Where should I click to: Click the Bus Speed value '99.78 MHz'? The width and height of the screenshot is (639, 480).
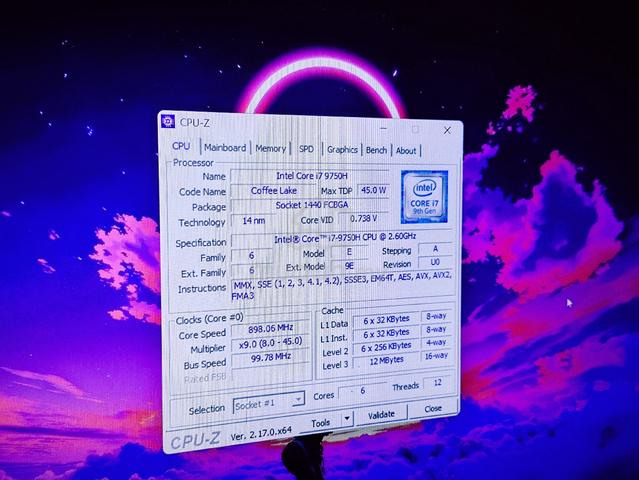[271, 358]
